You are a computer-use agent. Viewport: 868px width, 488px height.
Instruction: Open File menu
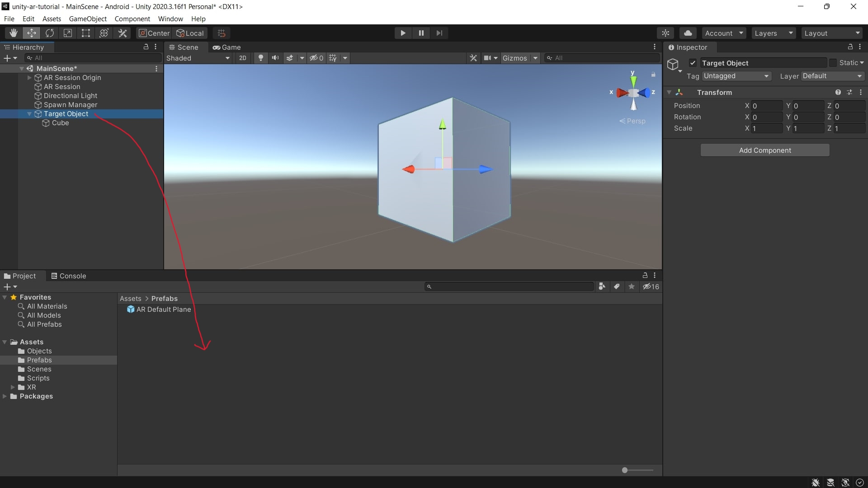pos(9,19)
